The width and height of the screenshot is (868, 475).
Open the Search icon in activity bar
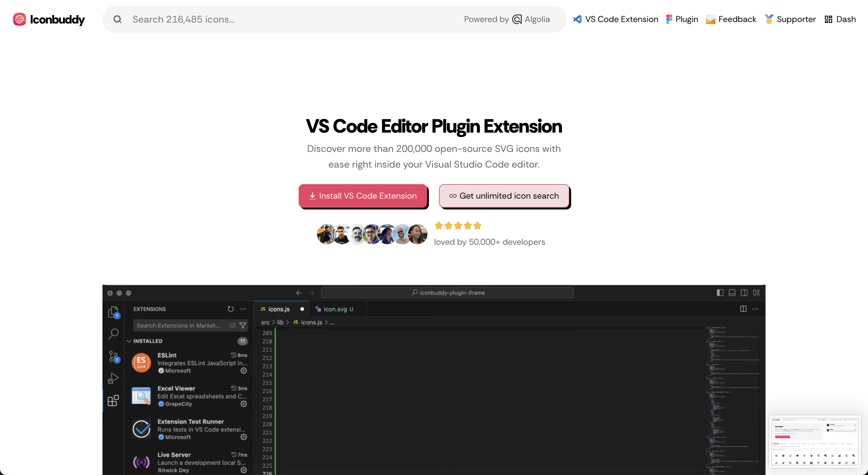pos(113,334)
